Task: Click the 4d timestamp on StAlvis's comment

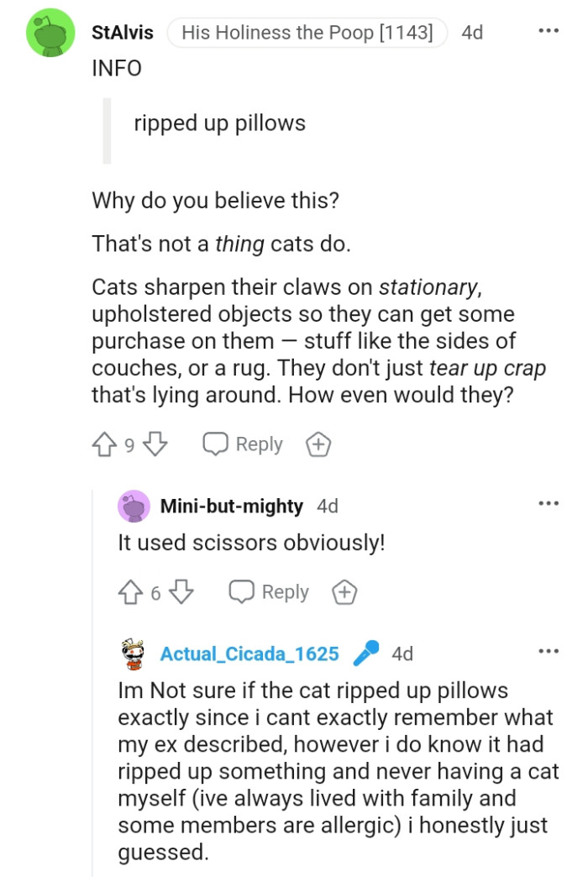Action: click(x=471, y=33)
